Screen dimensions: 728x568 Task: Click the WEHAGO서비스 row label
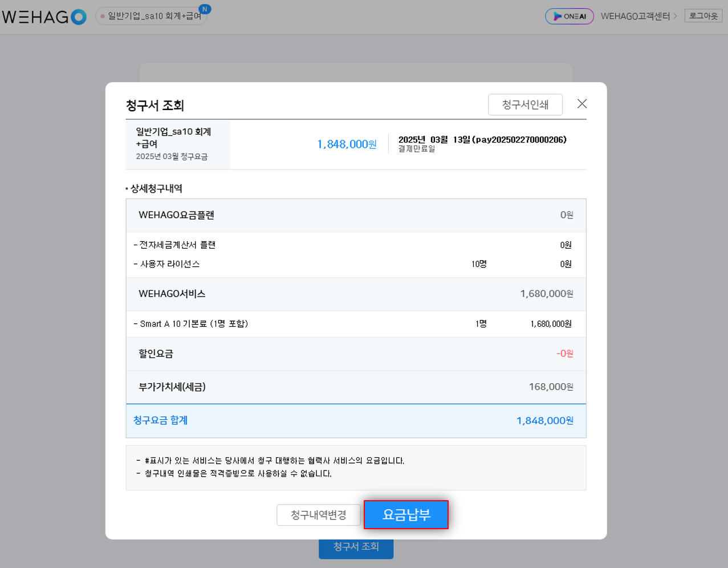(x=172, y=294)
